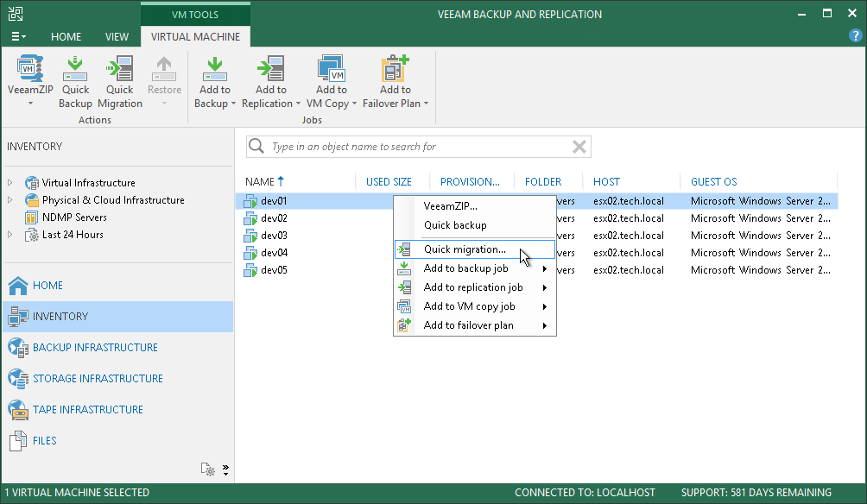The height and width of the screenshot is (504, 867).
Task: Sort by the HOST column header
Action: pos(606,182)
